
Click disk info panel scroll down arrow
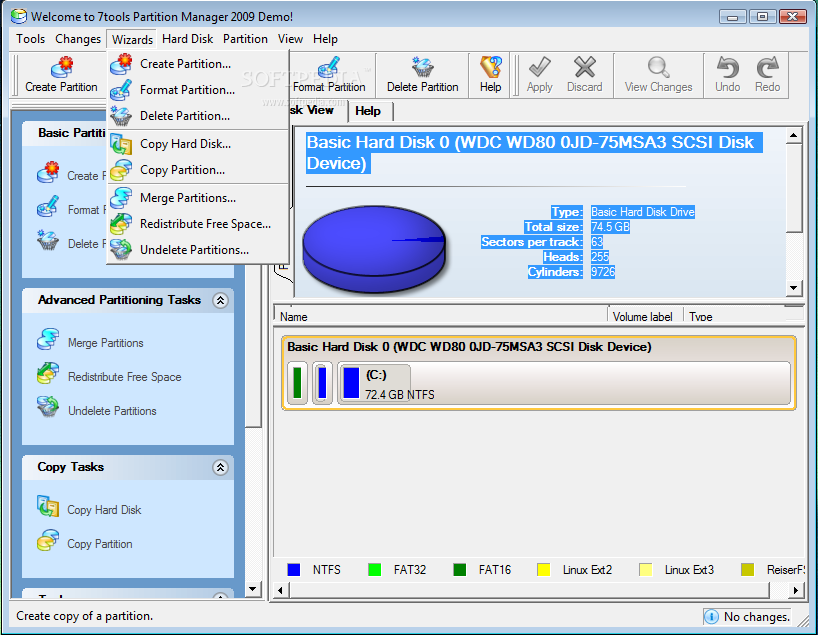point(793,287)
